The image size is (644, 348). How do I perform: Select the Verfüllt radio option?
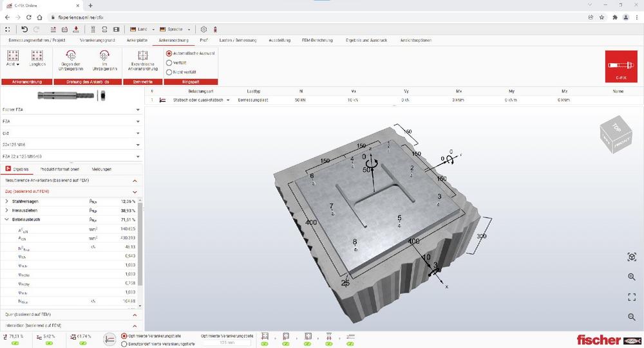click(x=169, y=63)
